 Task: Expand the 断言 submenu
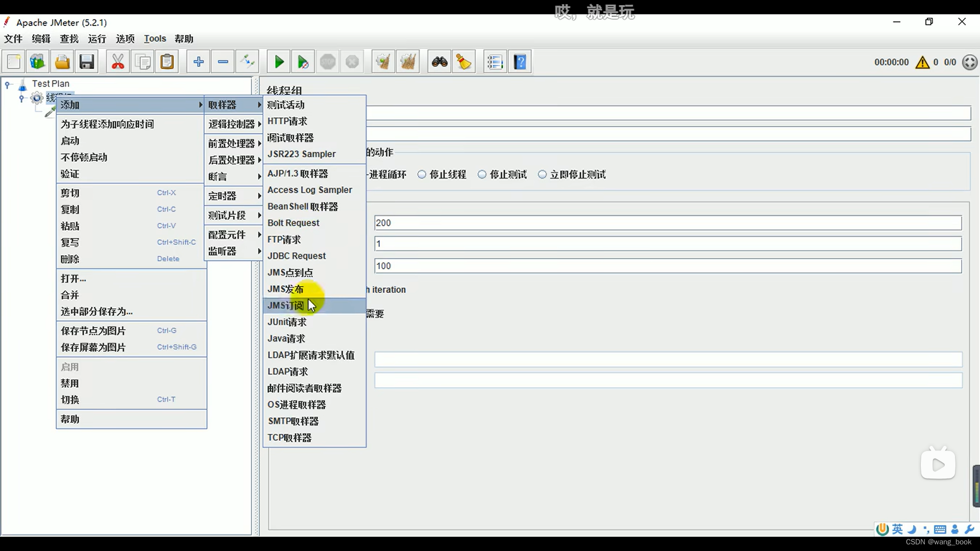click(234, 177)
